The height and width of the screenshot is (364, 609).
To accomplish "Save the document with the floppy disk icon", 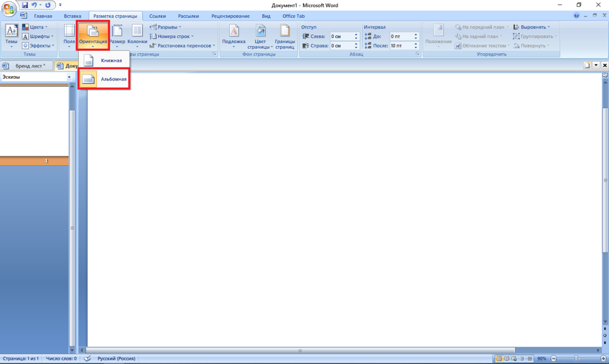I will pyautogui.click(x=25, y=5).
